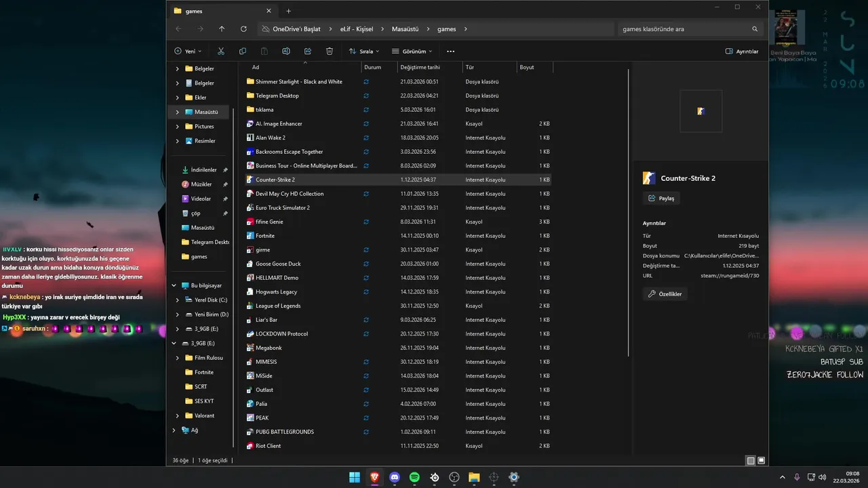Click the Paste icon in Explorer toolbar
The image size is (868, 488).
[x=264, y=51]
